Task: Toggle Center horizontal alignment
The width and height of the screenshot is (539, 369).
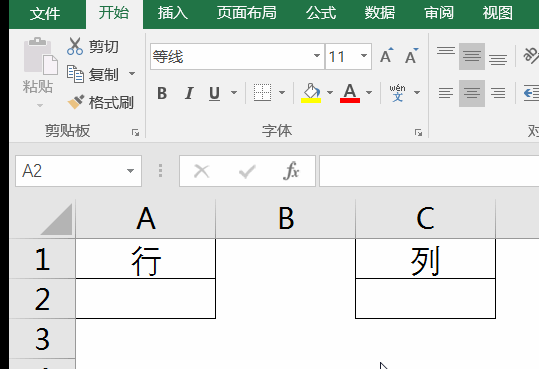Action: point(472,93)
